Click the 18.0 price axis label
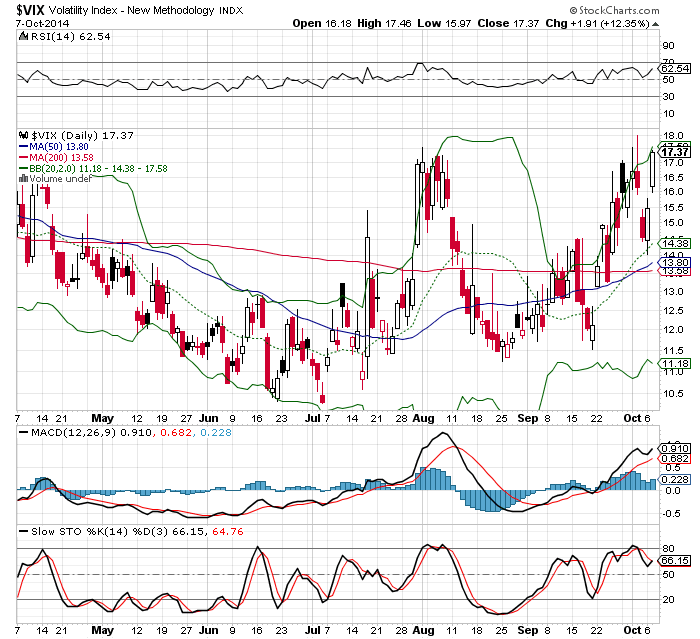This screenshot has height=639, width=700. click(673, 136)
